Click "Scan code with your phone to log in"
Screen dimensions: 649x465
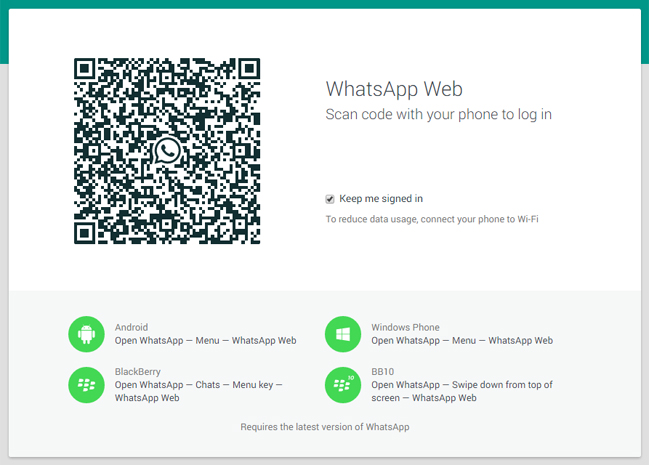click(x=439, y=114)
